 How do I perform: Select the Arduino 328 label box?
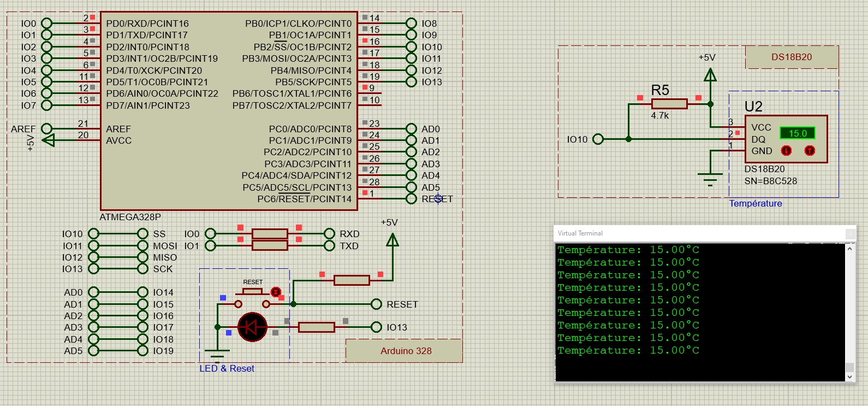[x=405, y=351]
